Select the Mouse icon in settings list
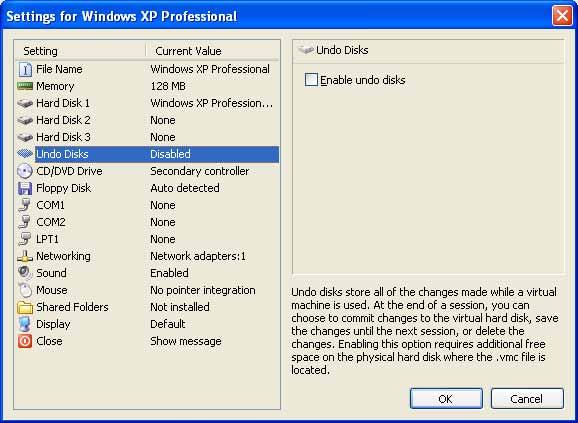The image size is (578, 423). coord(25,290)
